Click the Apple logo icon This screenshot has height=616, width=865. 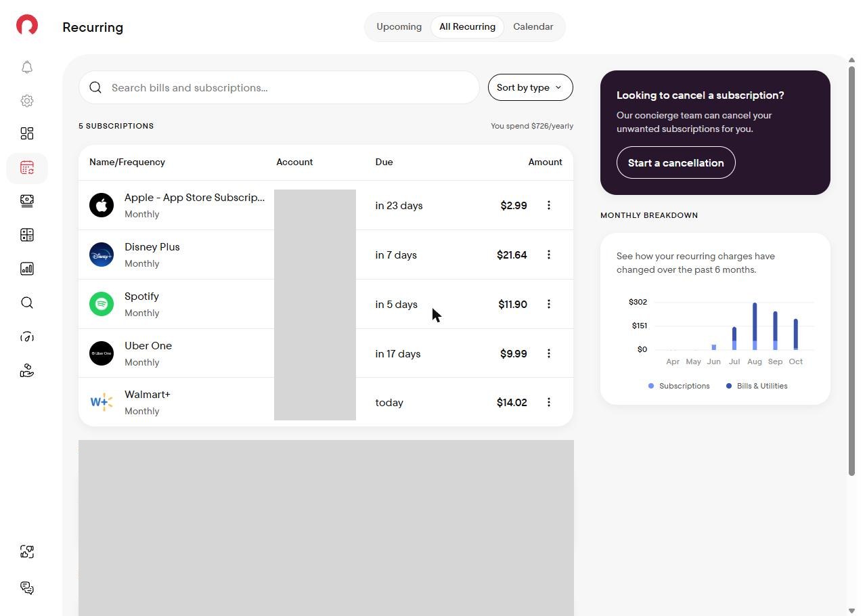[102, 205]
